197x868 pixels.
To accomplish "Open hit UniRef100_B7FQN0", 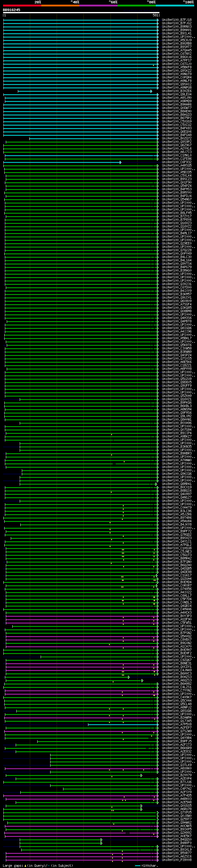I will coord(176,562).
